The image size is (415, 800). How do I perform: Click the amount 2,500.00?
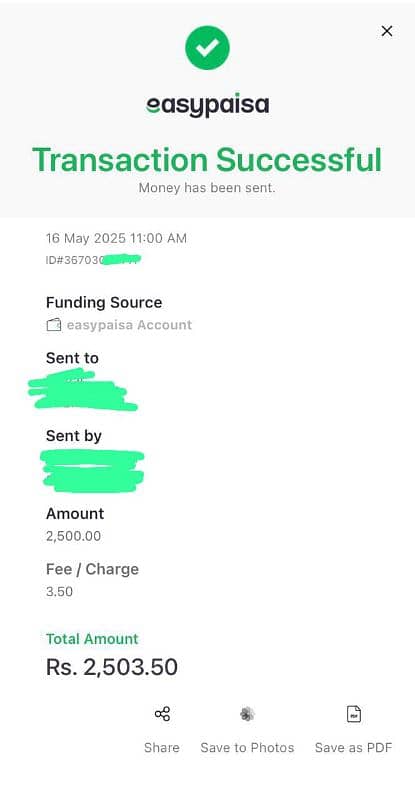[x=74, y=536]
